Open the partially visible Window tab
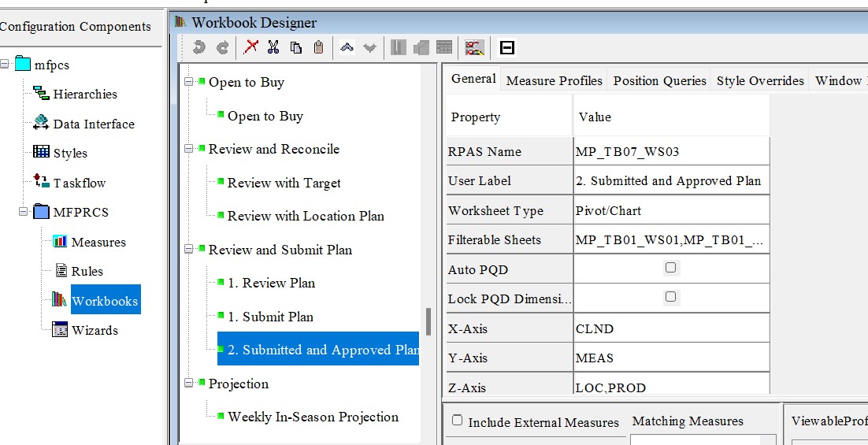Viewport: 868px width, 445px height. 839,80
